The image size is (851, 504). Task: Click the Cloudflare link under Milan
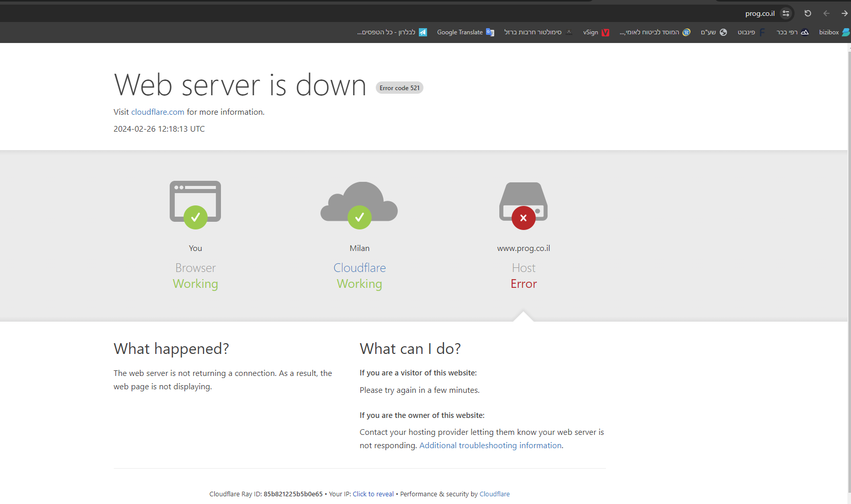click(x=359, y=268)
